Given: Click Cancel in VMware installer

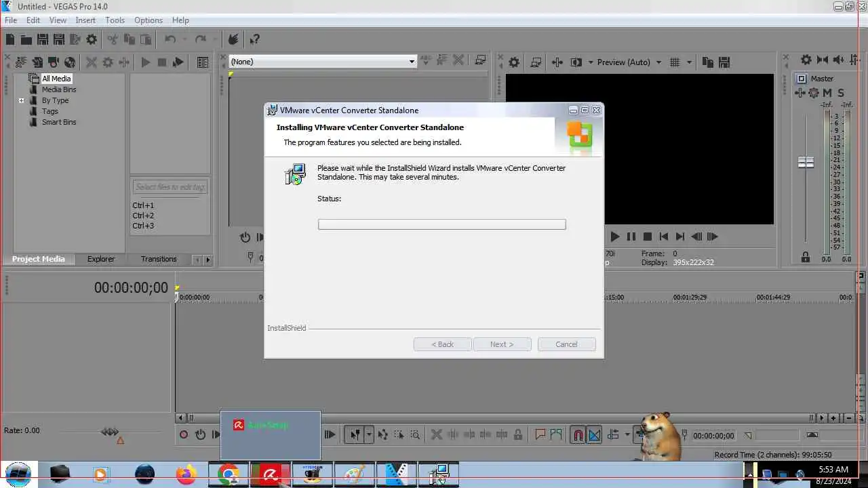Looking at the screenshot, I should click(567, 344).
